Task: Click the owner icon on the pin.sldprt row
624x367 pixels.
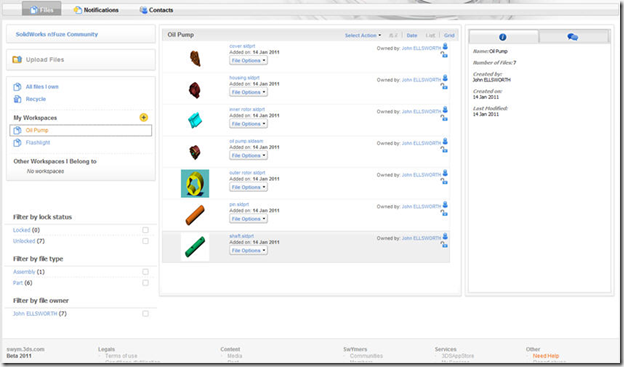Action: (445, 205)
